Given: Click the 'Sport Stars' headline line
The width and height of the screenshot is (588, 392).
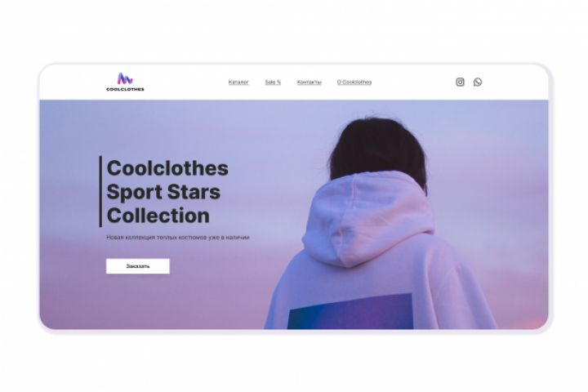Looking at the screenshot, I should click(163, 192).
